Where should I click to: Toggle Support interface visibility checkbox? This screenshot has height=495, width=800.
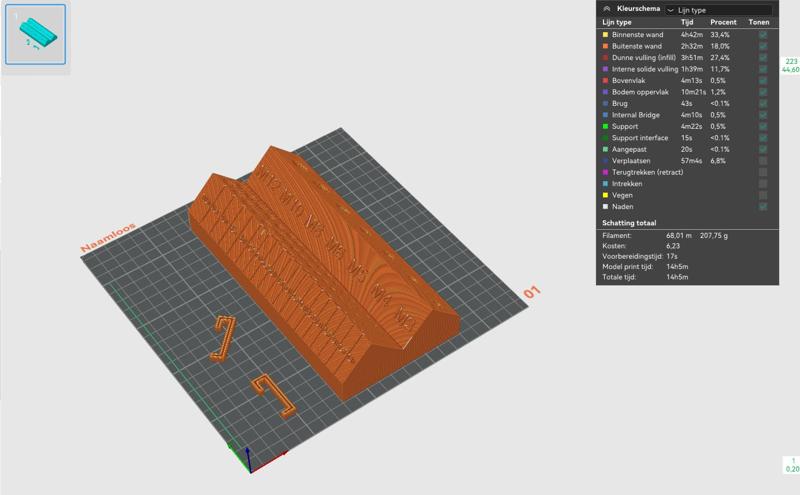click(763, 138)
